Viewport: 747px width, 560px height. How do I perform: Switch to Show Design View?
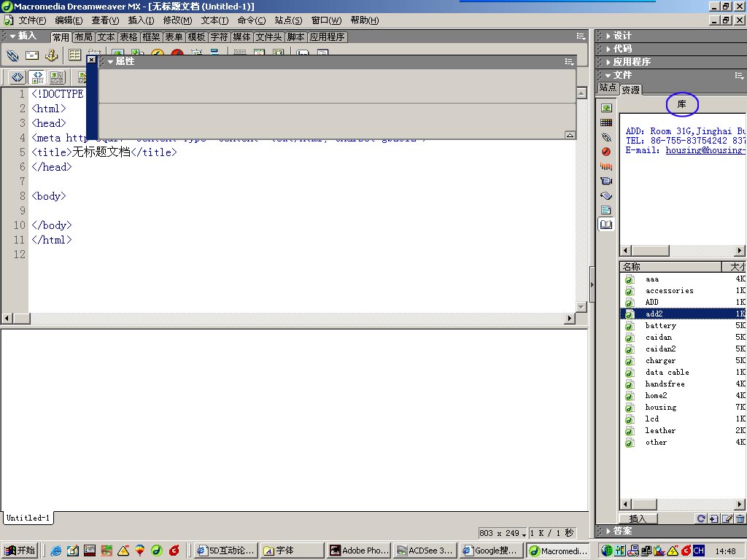(57, 77)
